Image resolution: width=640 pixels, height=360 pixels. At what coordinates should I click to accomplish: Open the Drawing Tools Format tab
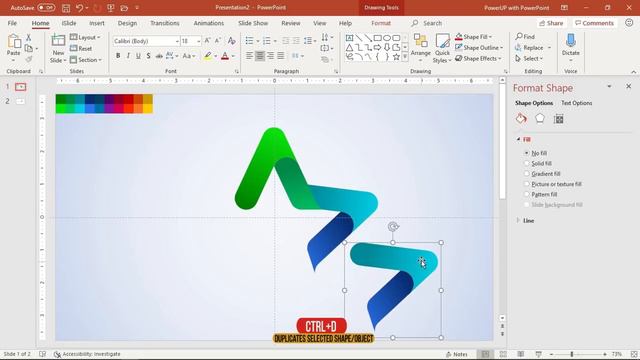point(381,23)
